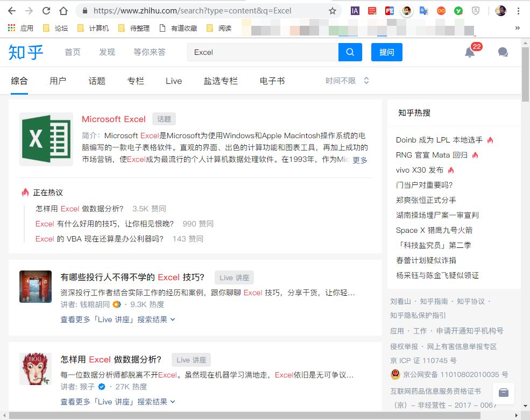Open the green checkmark extension icon
The width and height of the screenshot is (530, 420).
(458, 11)
